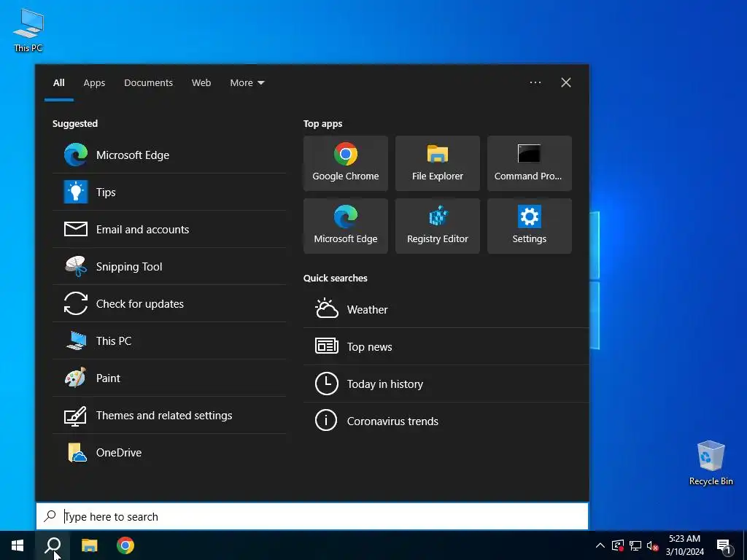Open OneDrive cloud folder icon
Viewport: 747px width, 560px height.
77,452
